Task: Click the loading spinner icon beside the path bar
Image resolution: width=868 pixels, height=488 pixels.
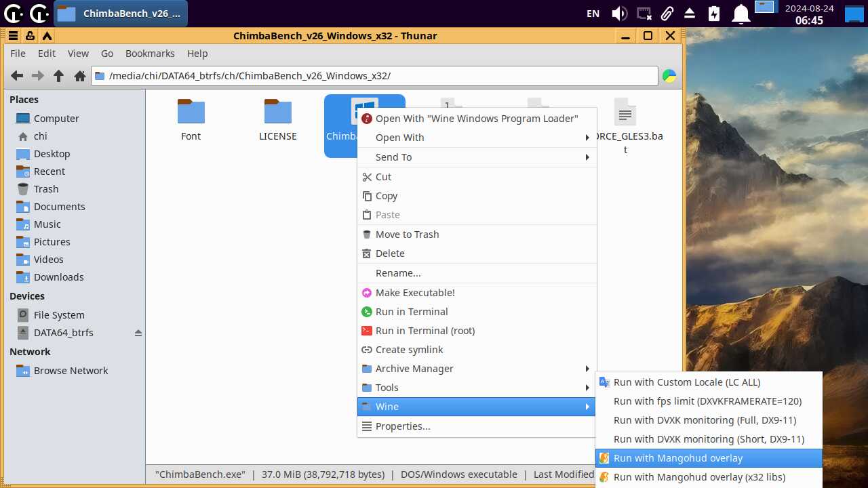Action: 669,76
